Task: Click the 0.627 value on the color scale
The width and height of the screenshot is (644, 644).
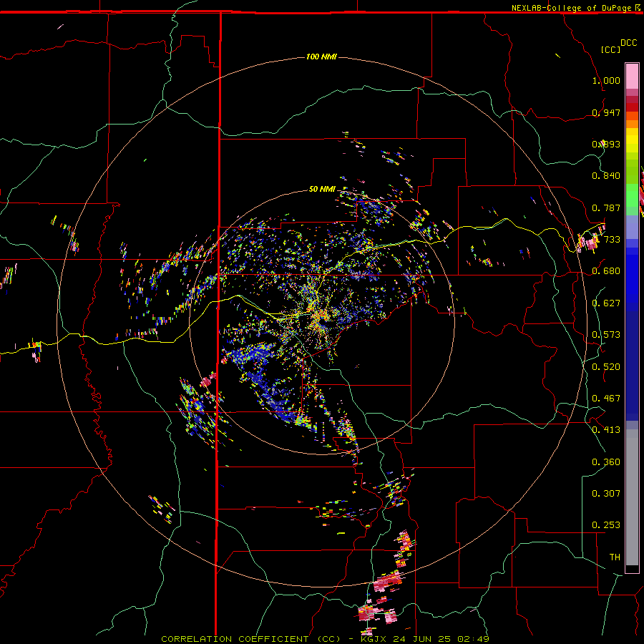Action: point(606,303)
